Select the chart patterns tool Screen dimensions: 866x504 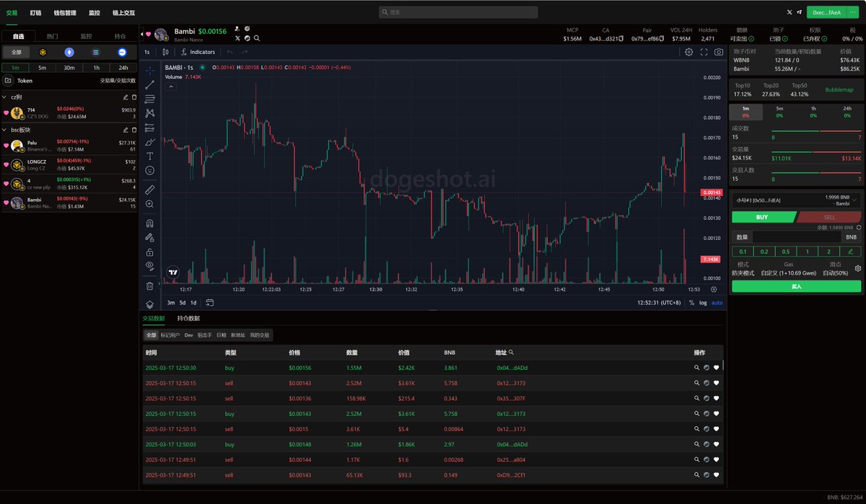pyautogui.click(x=149, y=113)
